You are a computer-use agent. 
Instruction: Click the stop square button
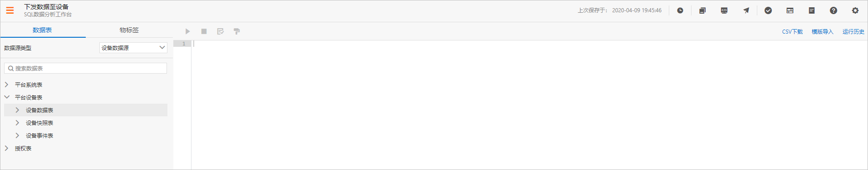pyautogui.click(x=204, y=31)
